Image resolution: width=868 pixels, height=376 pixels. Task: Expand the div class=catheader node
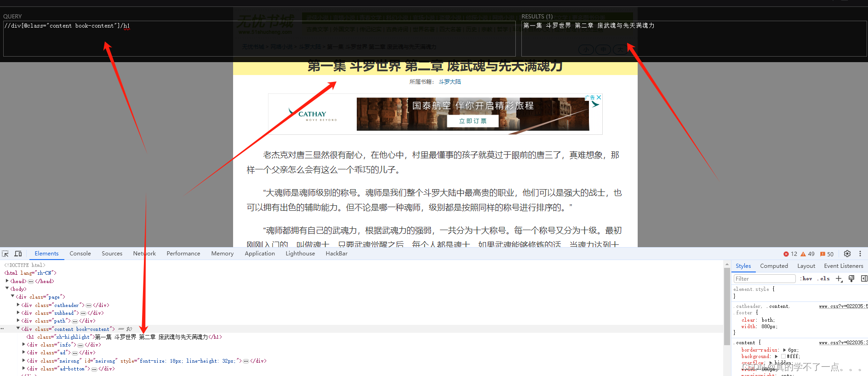pos(18,305)
